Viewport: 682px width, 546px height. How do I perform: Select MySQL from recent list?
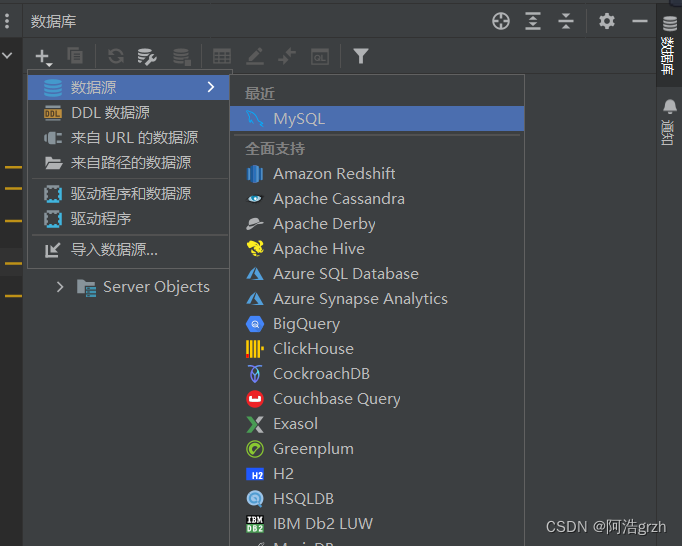[377, 119]
